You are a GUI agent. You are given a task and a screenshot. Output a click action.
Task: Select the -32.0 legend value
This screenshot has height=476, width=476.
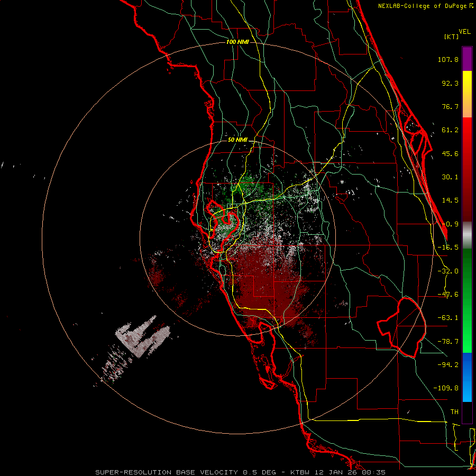coord(448,271)
